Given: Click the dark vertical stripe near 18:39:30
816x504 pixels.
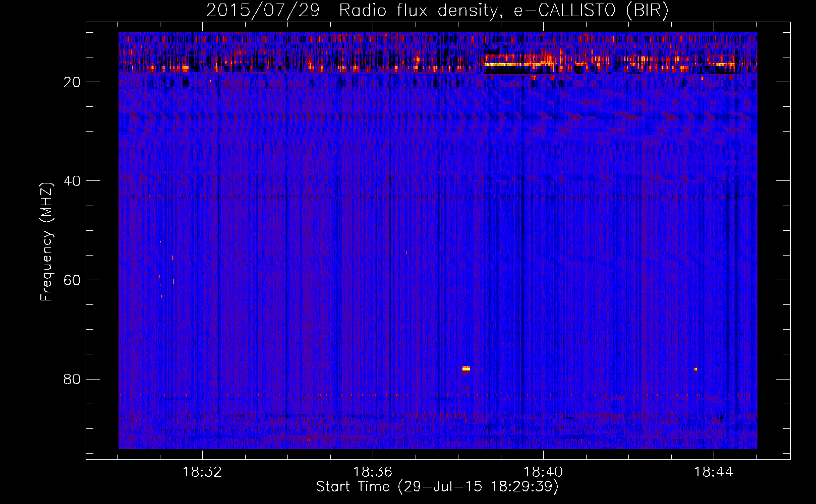Looking at the screenshot, I should pyautogui.click(x=522, y=252).
